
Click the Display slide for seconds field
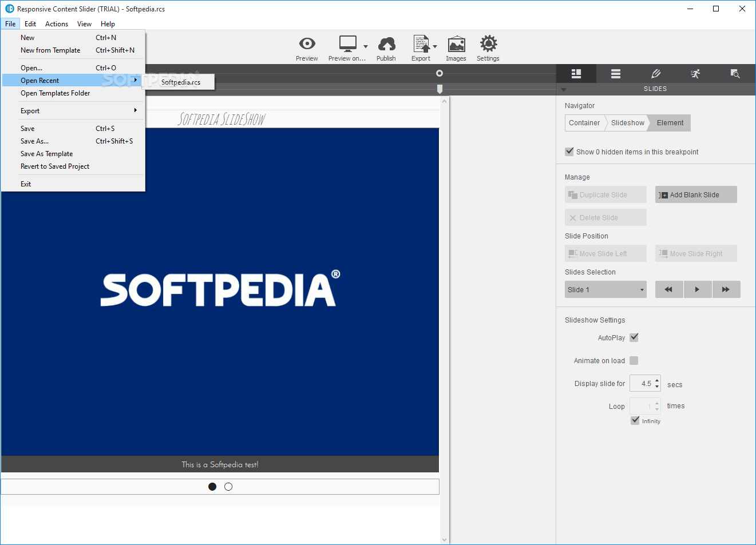(x=642, y=383)
